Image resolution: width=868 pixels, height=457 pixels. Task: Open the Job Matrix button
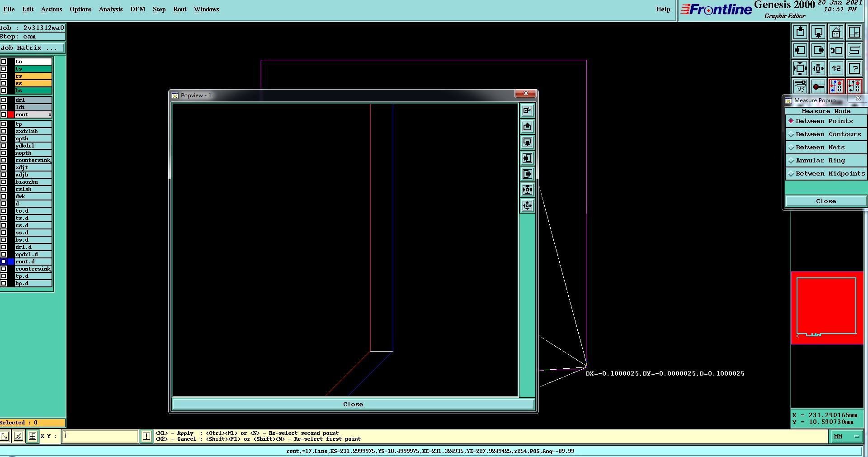click(x=32, y=48)
